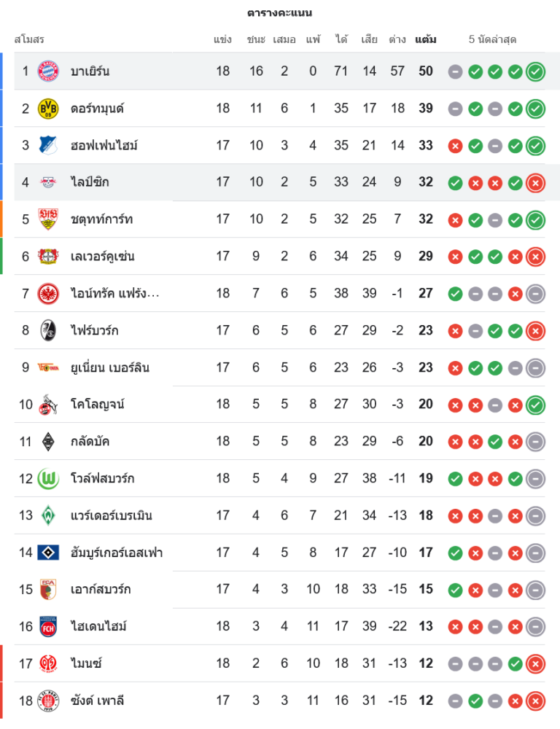Open the ไฟร์บวร์ก team link

pos(94,330)
